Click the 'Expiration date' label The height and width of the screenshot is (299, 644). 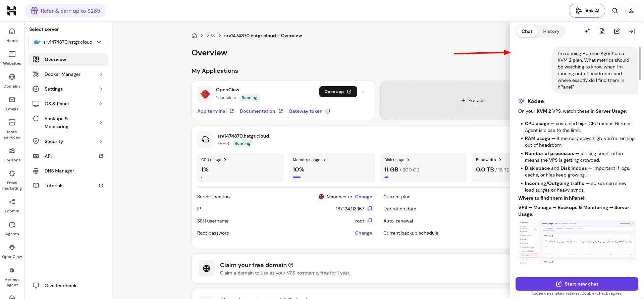click(400, 209)
